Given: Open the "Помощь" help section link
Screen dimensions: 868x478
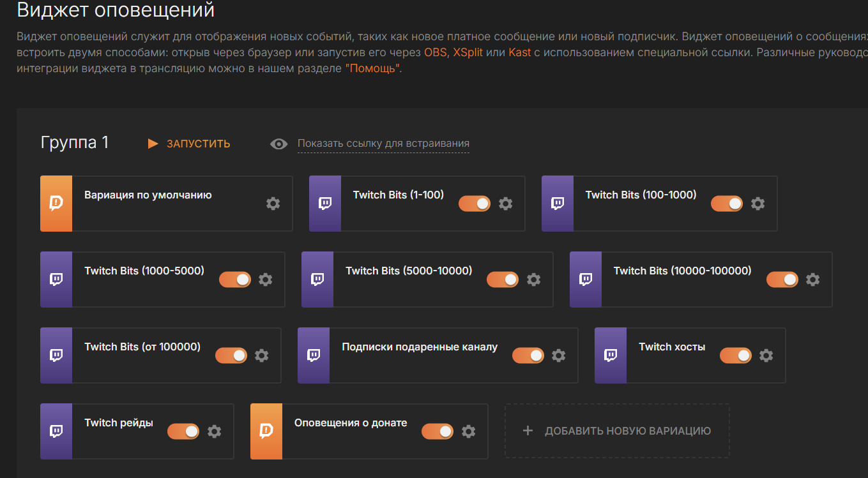Looking at the screenshot, I should (x=372, y=69).
